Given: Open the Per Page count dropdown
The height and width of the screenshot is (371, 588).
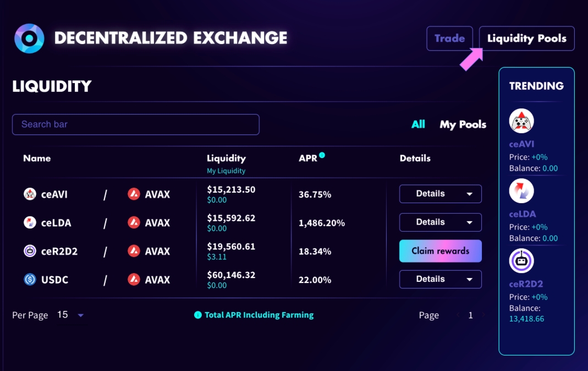Looking at the screenshot, I should tap(71, 315).
